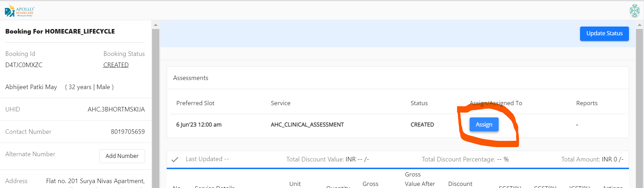Click the left panel vertical scrollbar track

click(x=156, y=108)
